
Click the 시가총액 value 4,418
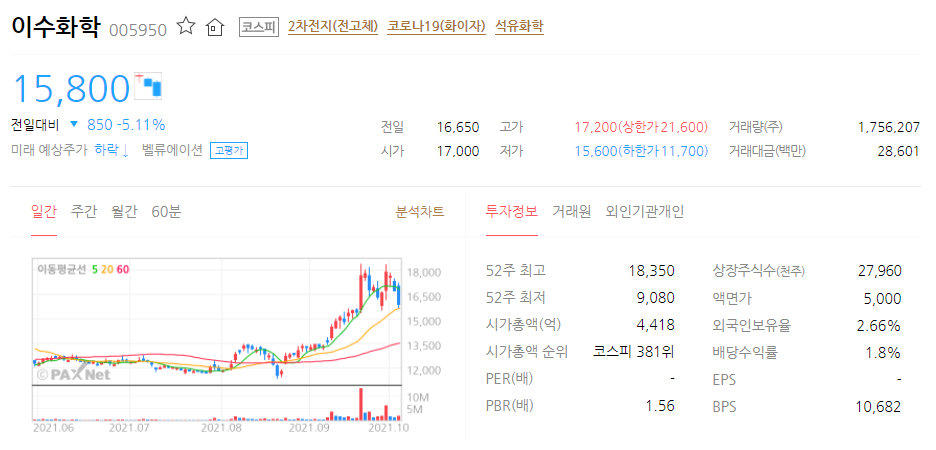[655, 325]
